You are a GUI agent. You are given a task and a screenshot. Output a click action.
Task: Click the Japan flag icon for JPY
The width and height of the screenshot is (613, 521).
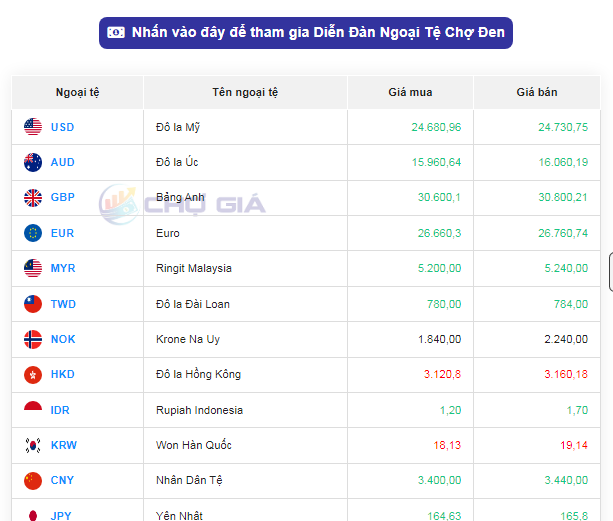point(33,516)
